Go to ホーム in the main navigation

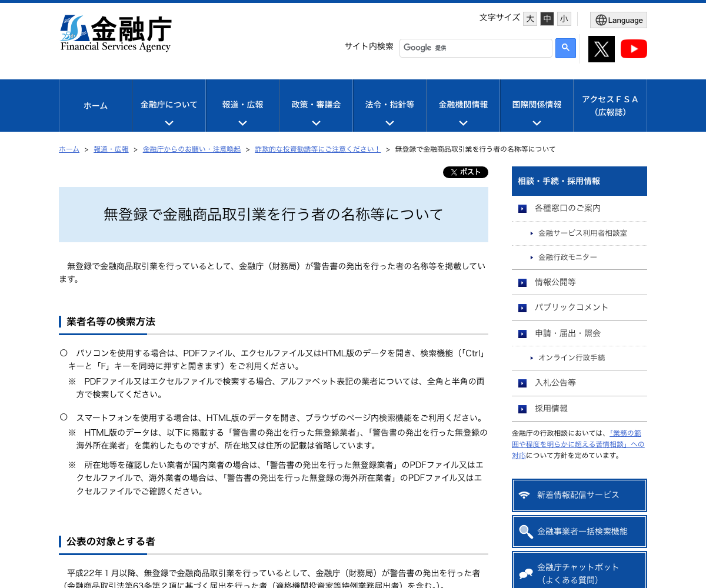[x=95, y=106]
